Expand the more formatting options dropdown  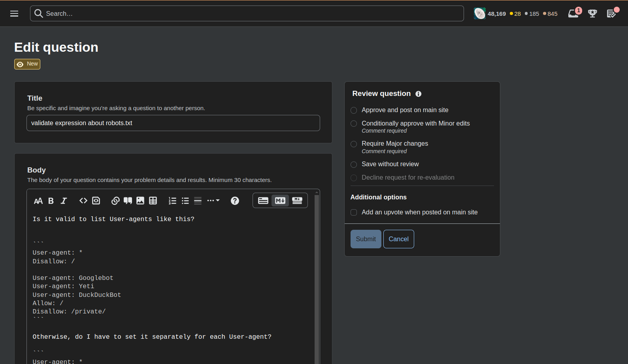point(213,201)
